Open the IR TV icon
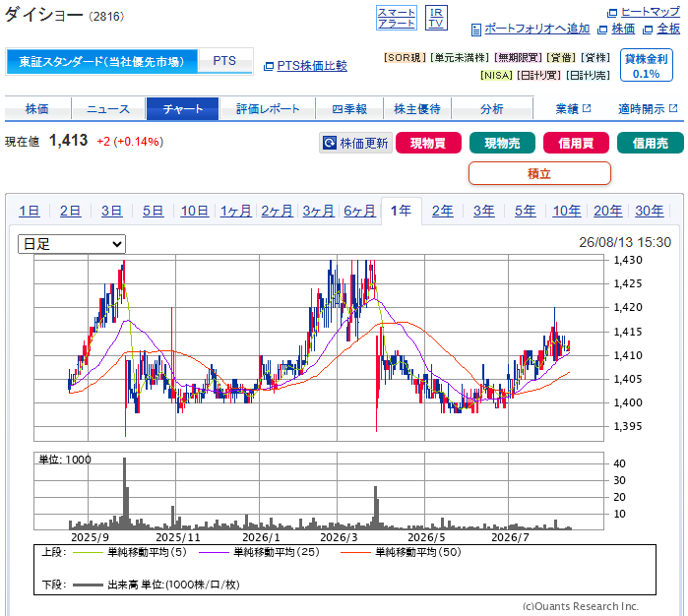The width and height of the screenshot is (688, 616). (436, 18)
